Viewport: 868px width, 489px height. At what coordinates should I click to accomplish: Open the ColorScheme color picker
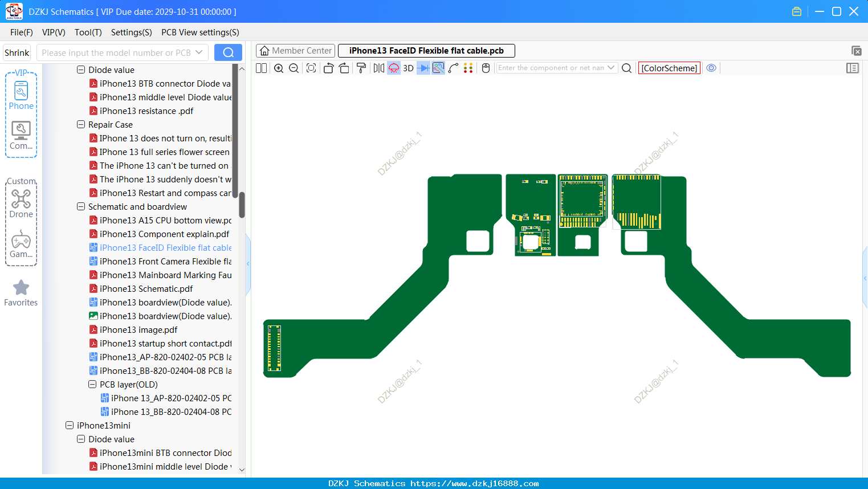pyautogui.click(x=669, y=68)
